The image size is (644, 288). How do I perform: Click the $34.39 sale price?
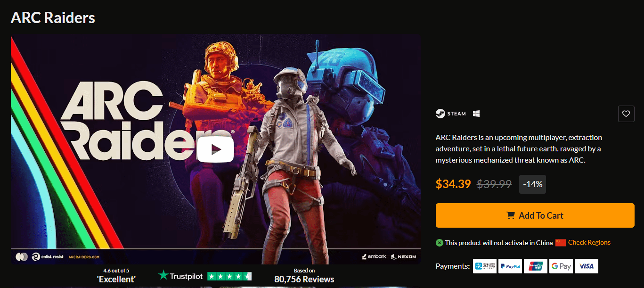(x=453, y=184)
